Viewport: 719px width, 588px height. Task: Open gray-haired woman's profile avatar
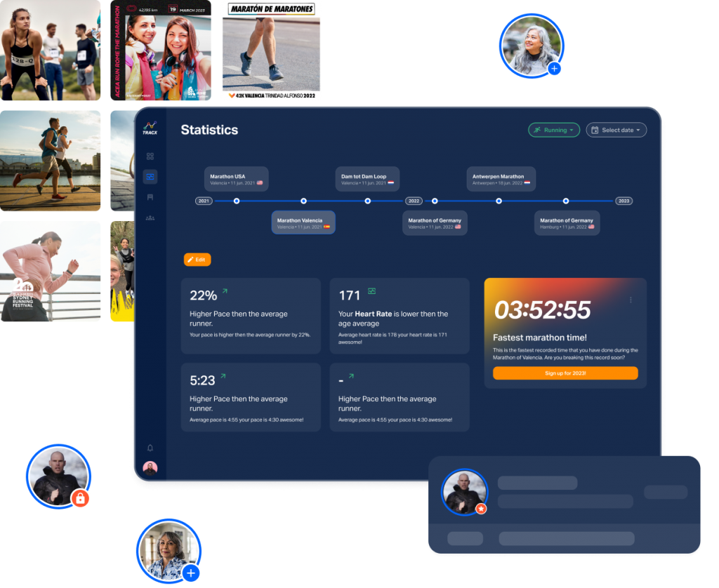531,46
